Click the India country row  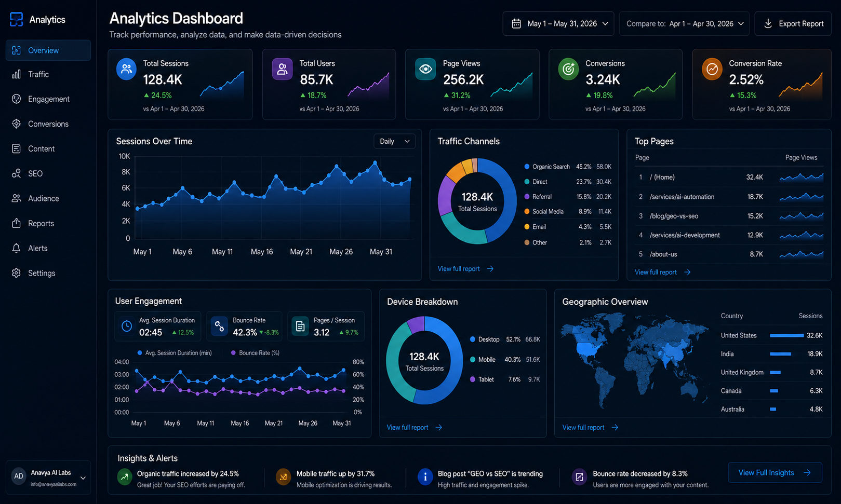[x=771, y=354]
